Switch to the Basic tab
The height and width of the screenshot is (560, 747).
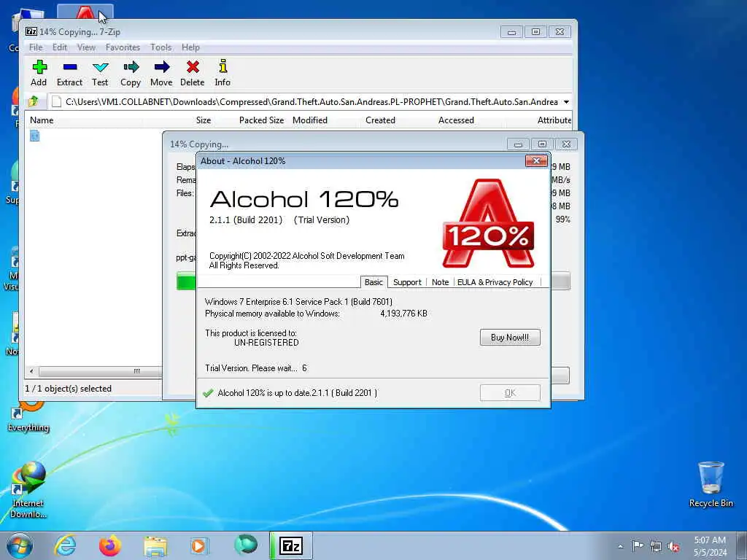point(373,282)
